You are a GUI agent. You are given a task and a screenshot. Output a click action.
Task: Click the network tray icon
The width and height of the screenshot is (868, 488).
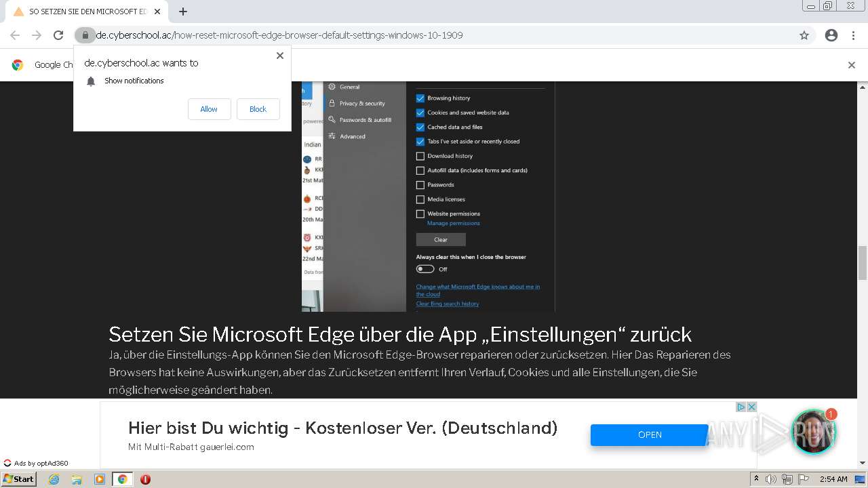pos(787,479)
